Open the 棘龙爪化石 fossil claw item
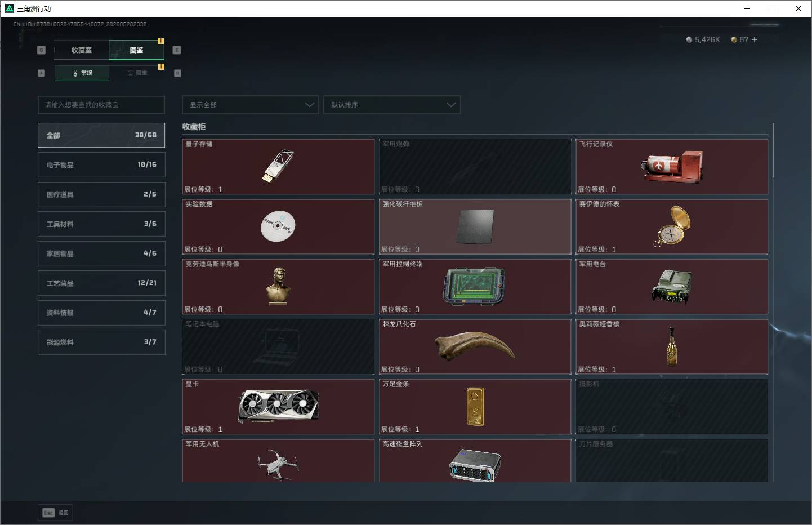The image size is (812, 525). [475, 346]
